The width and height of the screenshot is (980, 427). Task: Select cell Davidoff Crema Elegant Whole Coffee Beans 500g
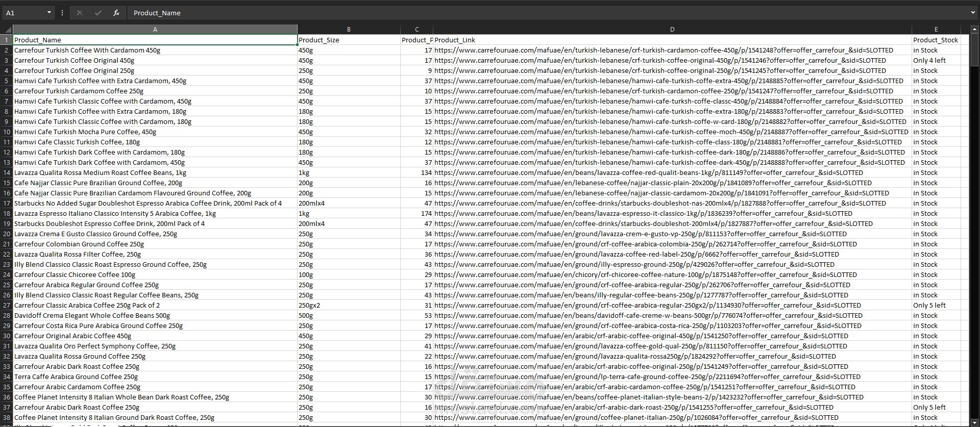point(155,315)
